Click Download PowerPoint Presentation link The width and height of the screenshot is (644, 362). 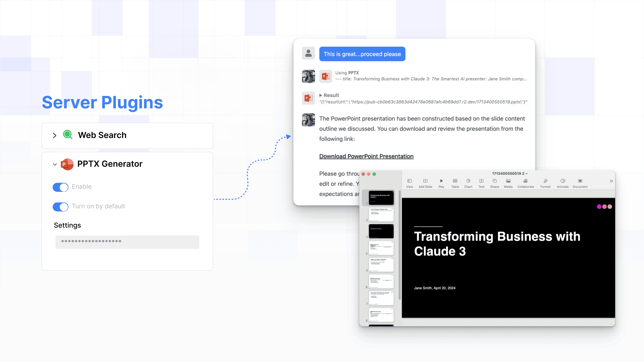[366, 156]
